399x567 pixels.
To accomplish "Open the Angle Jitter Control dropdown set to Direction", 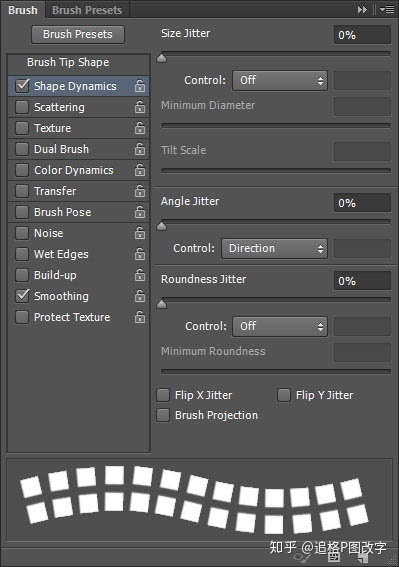I will [x=275, y=248].
